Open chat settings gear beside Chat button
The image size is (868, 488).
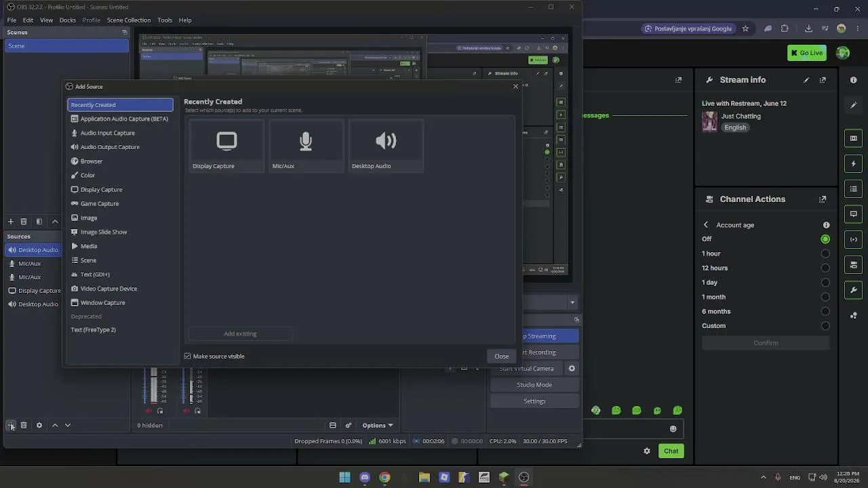pyautogui.click(x=647, y=451)
